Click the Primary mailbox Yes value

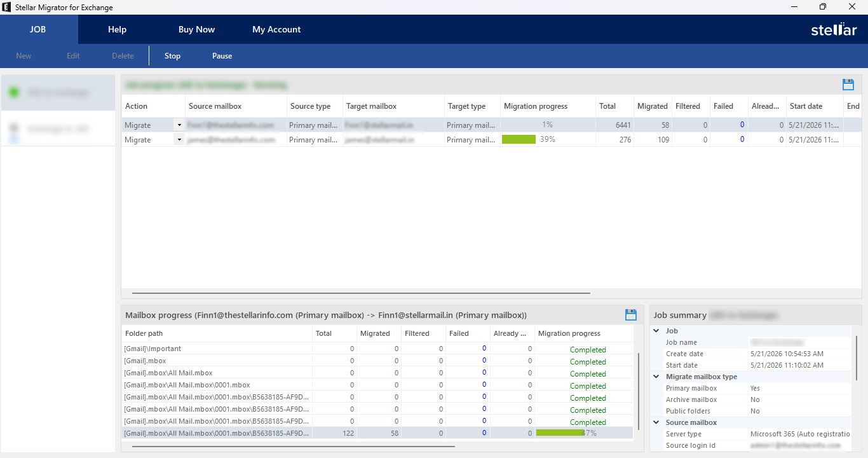coord(755,388)
